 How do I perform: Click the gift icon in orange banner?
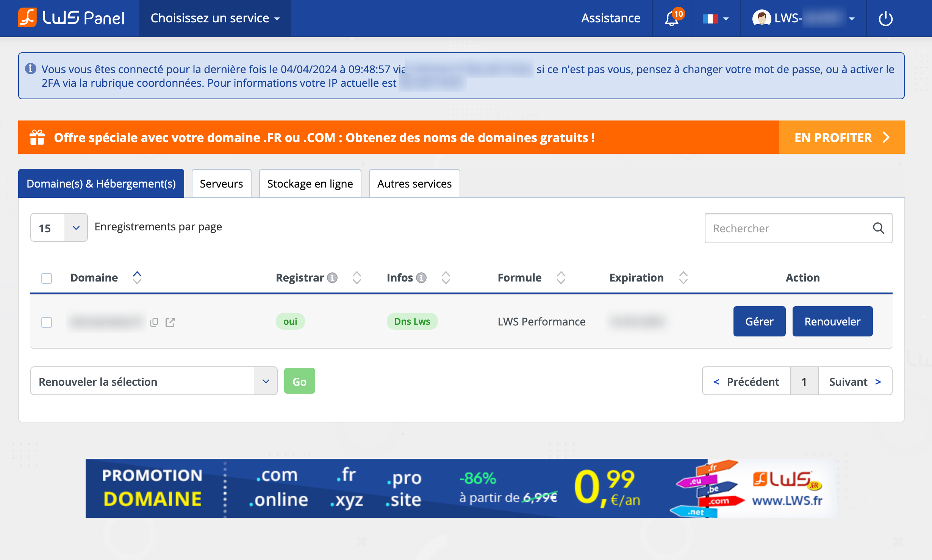tap(37, 137)
